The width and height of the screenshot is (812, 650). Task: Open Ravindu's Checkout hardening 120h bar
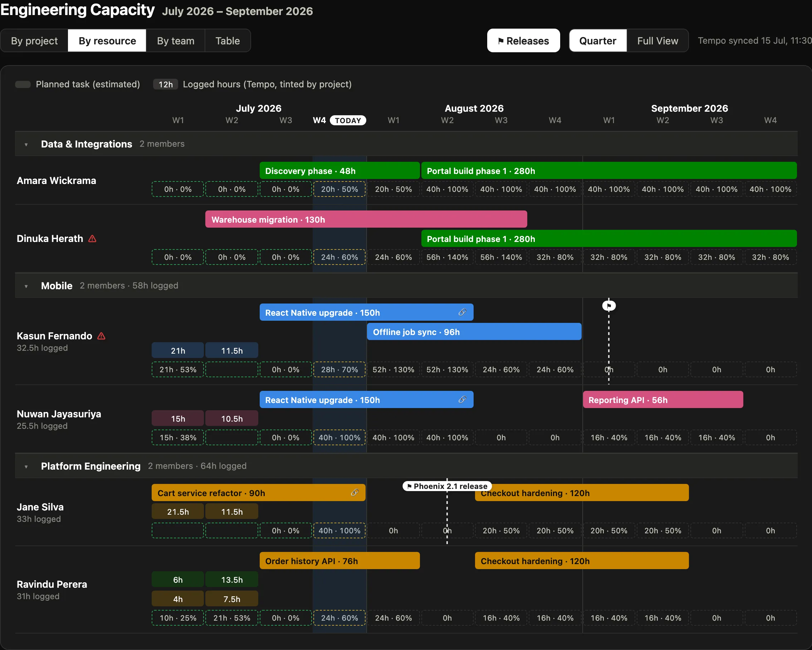coord(582,561)
